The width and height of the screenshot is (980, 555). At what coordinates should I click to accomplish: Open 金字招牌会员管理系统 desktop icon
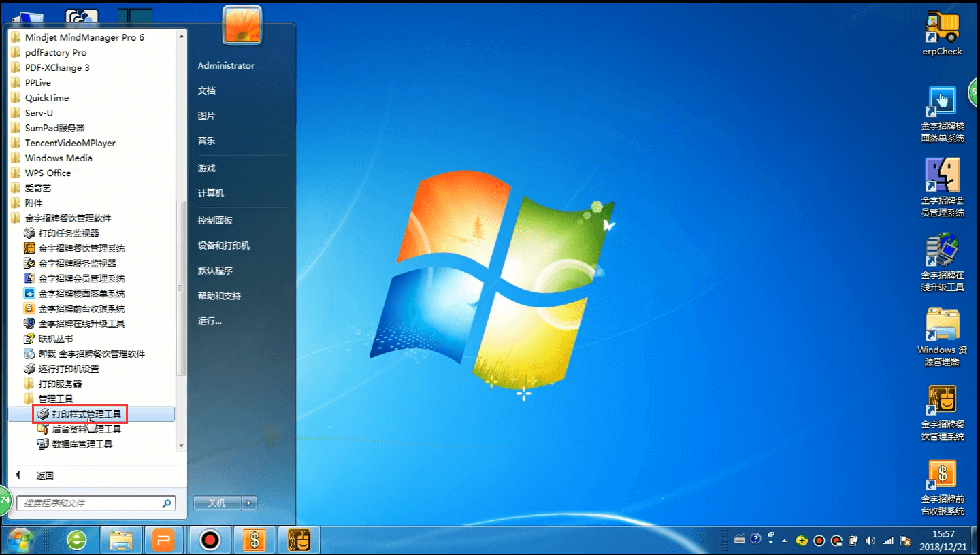coord(943,188)
